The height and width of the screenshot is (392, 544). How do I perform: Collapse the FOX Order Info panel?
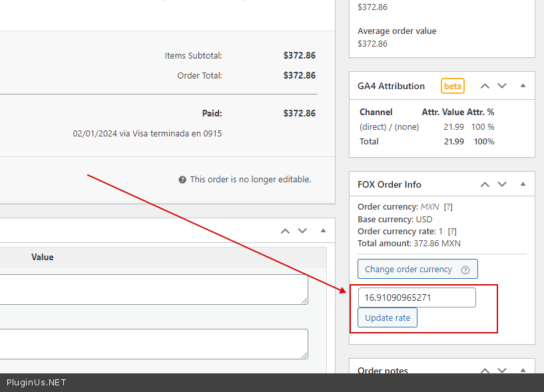pos(523,184)
